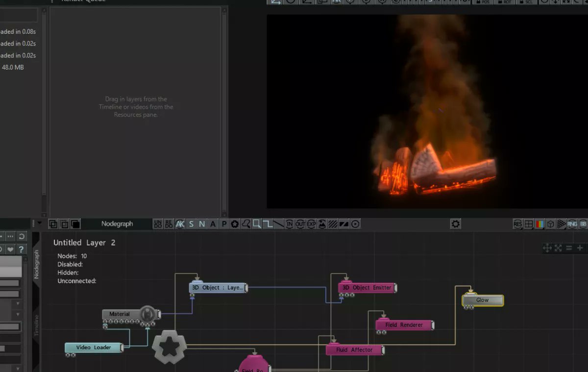Select the lasso selection tool icon
The image size is (588, 372).
click(x=246, y=224)
